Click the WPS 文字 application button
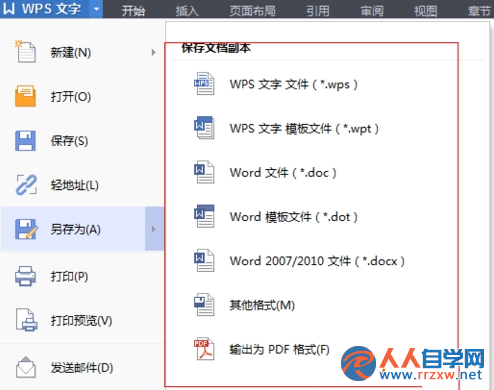This screenshot has height=390, width=494. coord(45,9)
